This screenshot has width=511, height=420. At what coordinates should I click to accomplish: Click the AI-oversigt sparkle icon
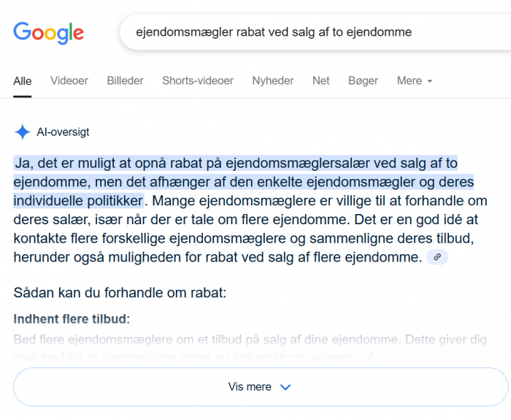click(23, 132)
